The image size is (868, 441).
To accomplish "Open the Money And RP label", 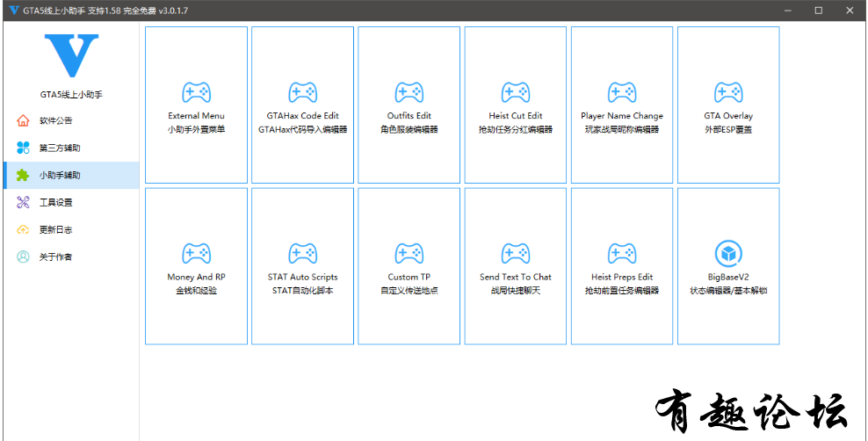I will (x=196, y=277).
